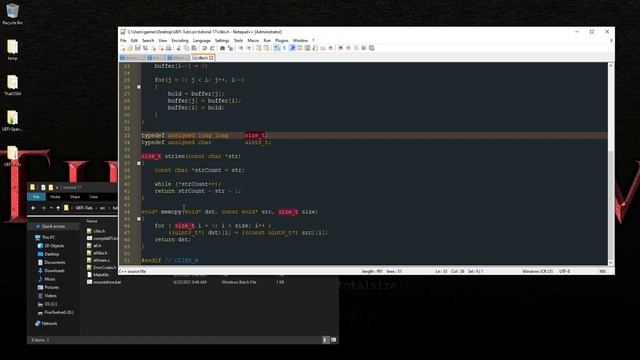
Task: Open Explorer quick access toolbar dropdown
Action: click(57, 187)
